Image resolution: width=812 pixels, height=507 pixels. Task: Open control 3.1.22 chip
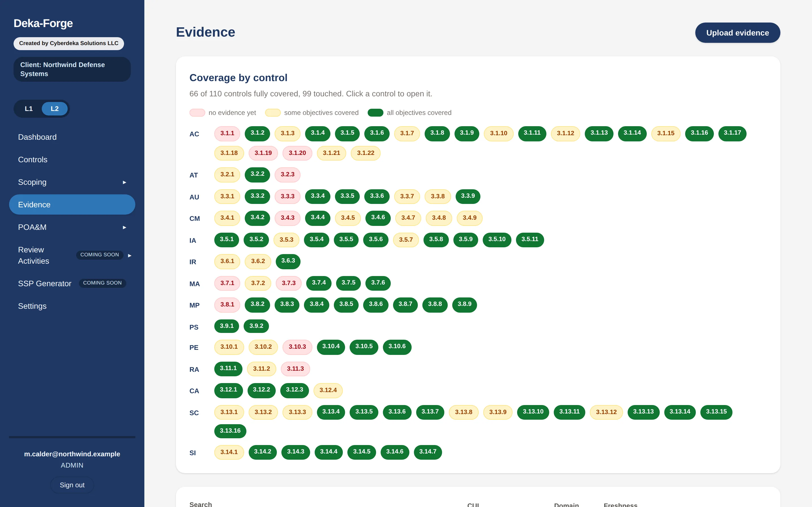coord(366,153)
